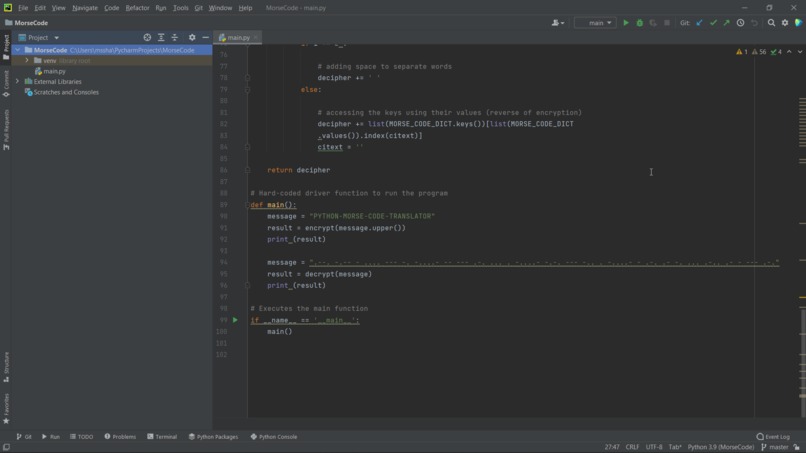Collapse all in Project panel

(175, 38)
